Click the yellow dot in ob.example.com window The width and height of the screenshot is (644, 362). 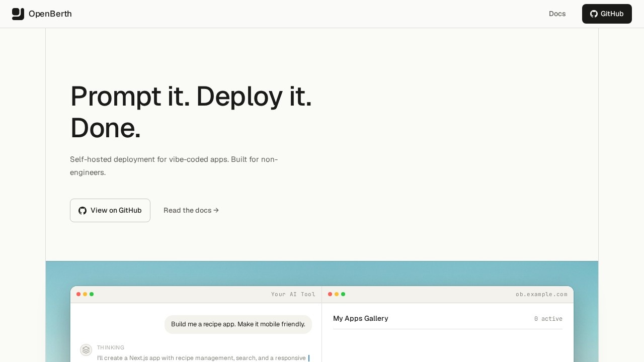[x=337, y=294]
